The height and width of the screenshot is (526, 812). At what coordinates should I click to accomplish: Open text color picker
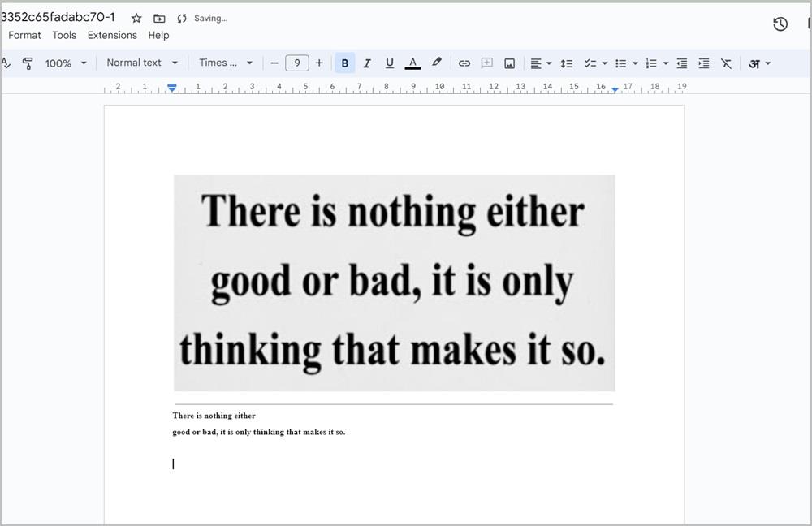pos(412,63)
